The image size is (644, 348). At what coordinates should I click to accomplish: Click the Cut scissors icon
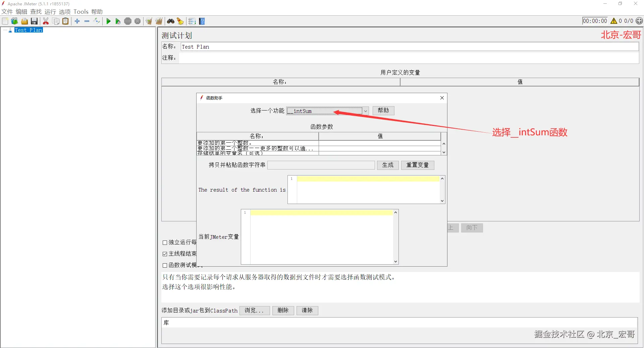click(46, 21)
